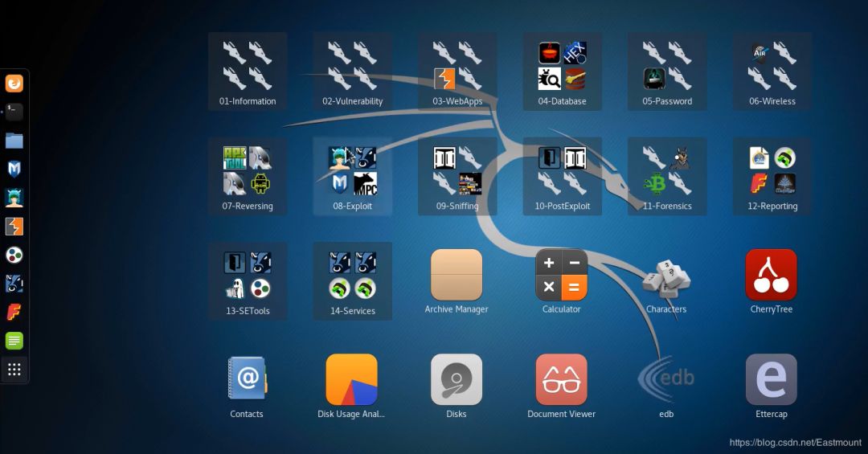Click the Document Viewer label
Image resolution: width=868 pixels, height=454 pixels.
561,414
